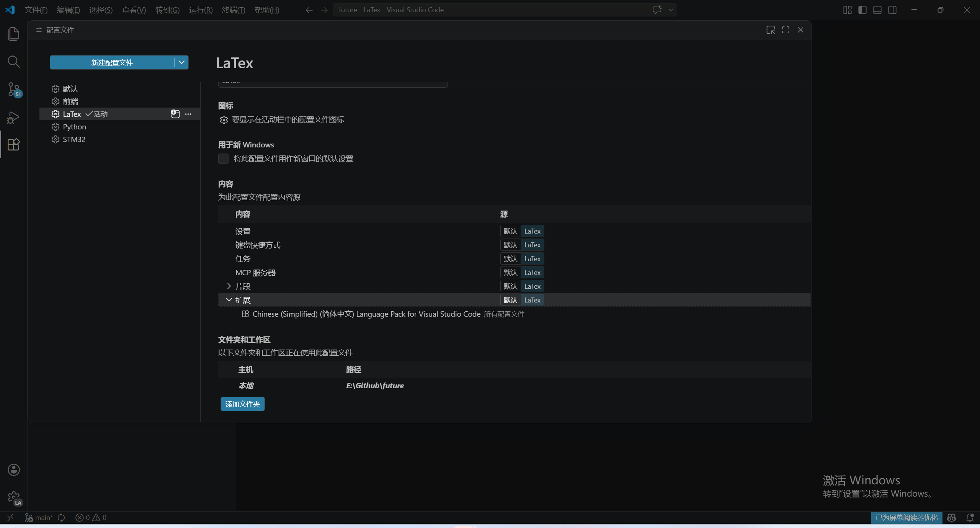The height and width of the screenshot is (528, 980).
Task: Open the Search view in activity bar
Action: 13,62
